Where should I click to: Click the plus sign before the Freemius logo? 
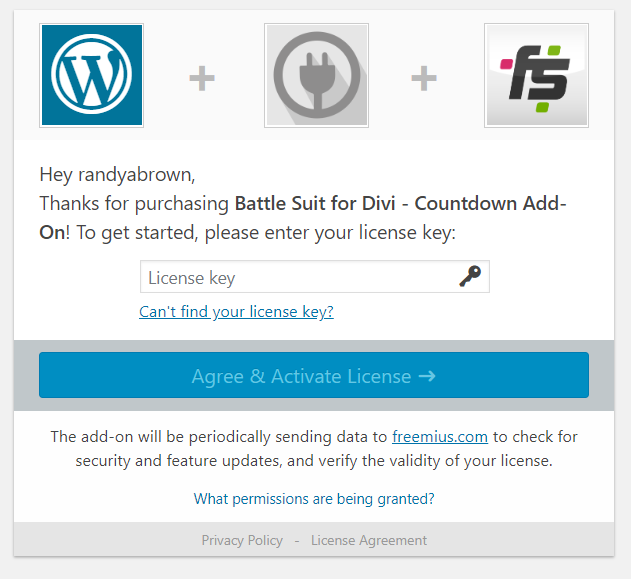pos(424,78)
